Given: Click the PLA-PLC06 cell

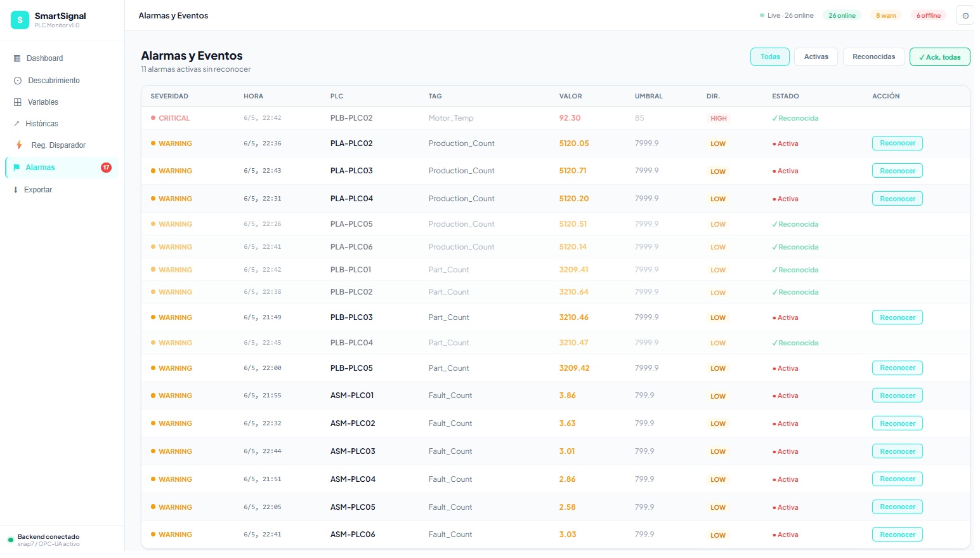Looking at the screenshot, I should (x=351, y=247).
